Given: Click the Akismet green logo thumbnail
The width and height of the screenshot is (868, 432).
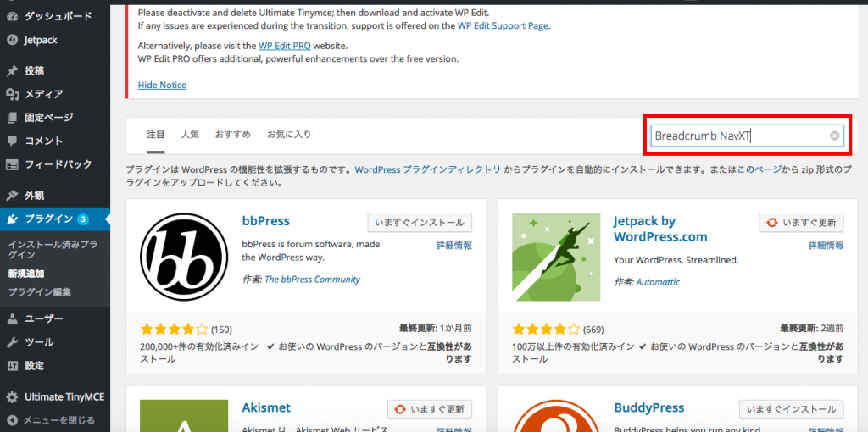Looking at the screenshot, I should click(x=184, y=415).
